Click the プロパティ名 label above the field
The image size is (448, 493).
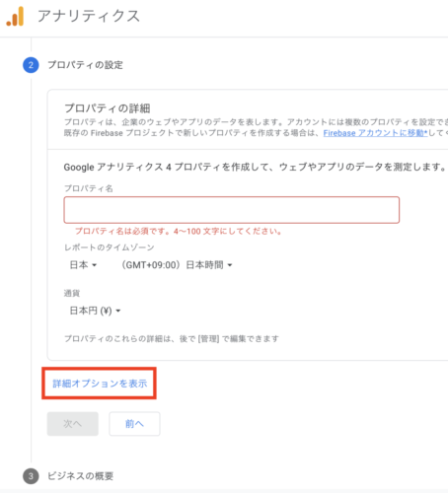89,188
